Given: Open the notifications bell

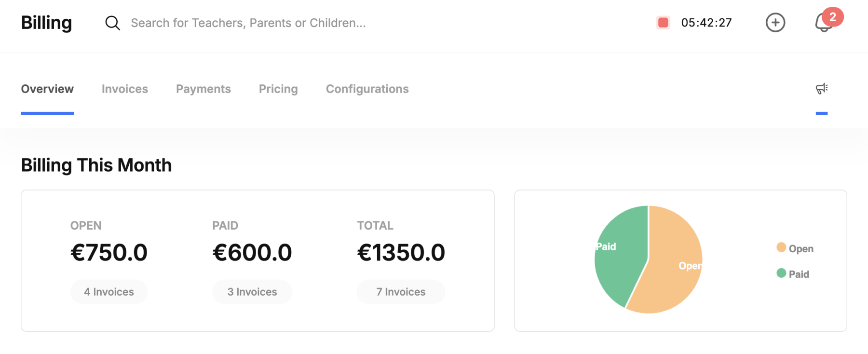Looking at the screenshot, I should (823, 23).
